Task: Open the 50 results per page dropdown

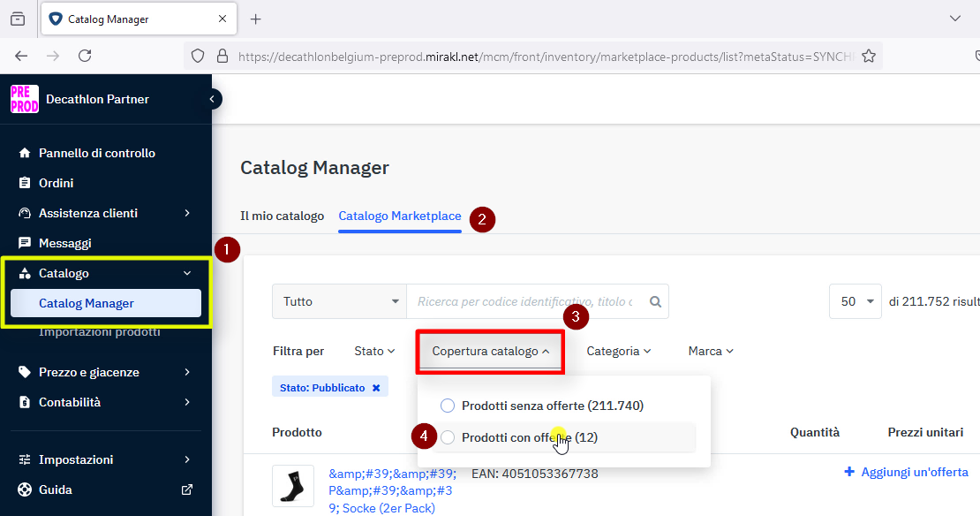Action: click(855, 301)
